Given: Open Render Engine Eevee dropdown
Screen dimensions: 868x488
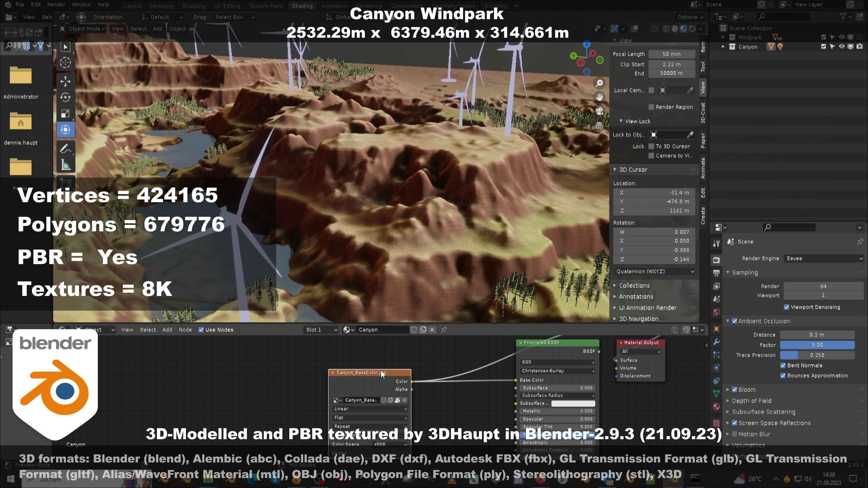Looking at the screenshot, I should click(x=824, y=258).
